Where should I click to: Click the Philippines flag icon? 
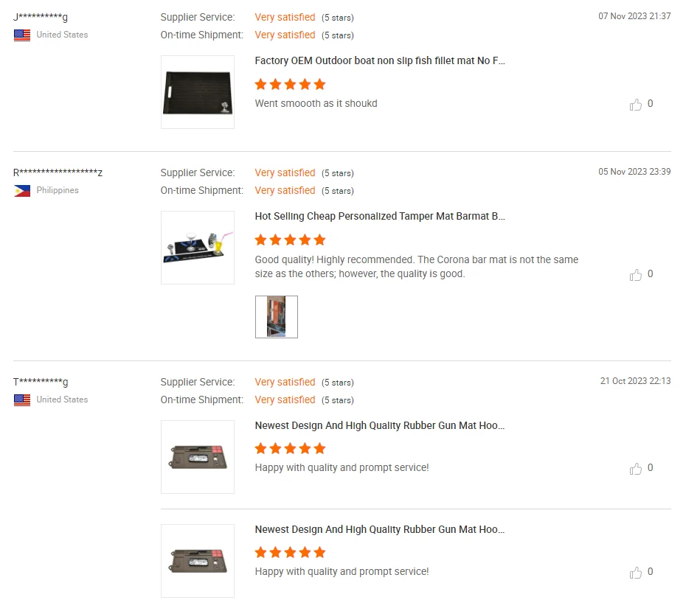pyautogui.click(x=22, y=191)
